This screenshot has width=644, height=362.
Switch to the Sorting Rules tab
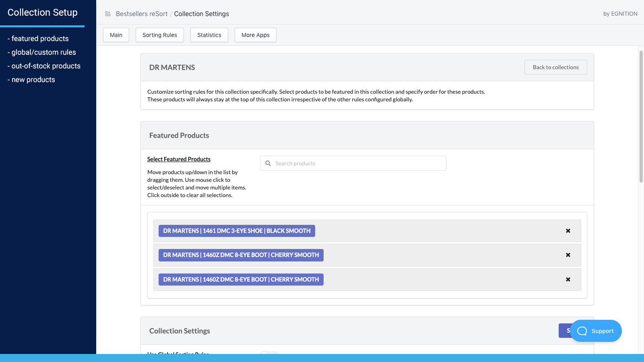coord(160,35)
